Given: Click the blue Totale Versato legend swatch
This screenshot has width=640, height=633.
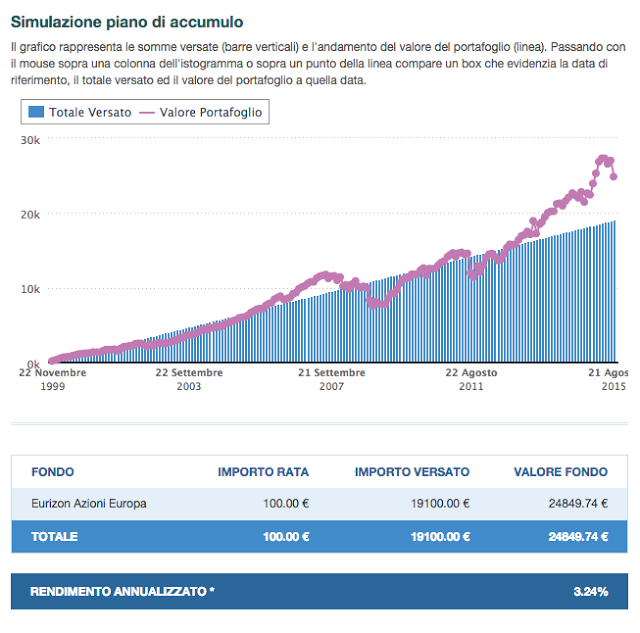Looking at the screenshot, I should point(36,113).
